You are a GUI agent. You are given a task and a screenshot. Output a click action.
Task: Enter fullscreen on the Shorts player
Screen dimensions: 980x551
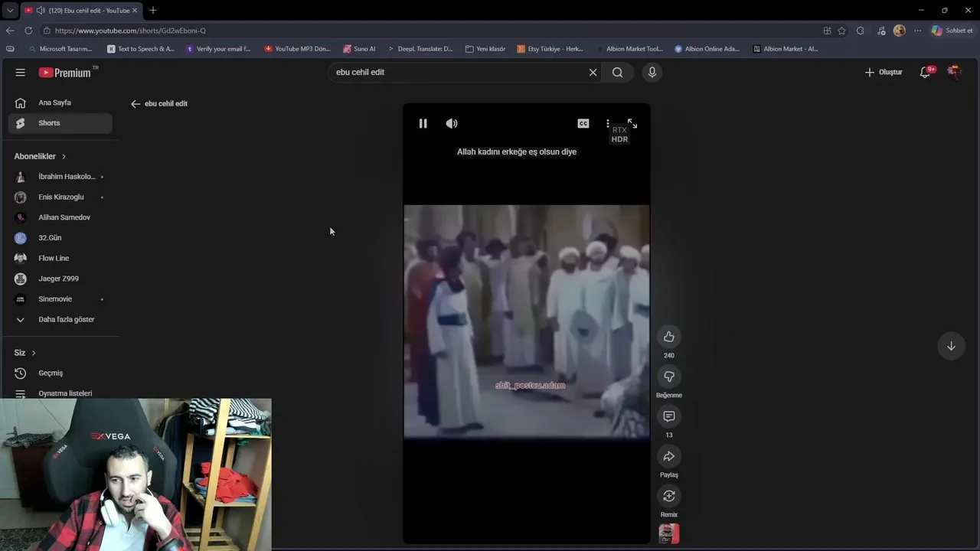pos(632,123)
